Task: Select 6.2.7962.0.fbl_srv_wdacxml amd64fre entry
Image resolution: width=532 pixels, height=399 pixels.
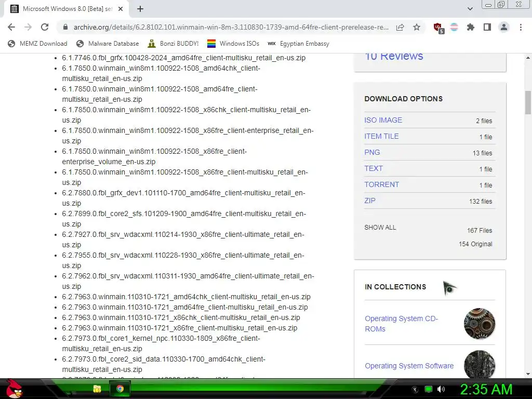Action: point(188,281)
